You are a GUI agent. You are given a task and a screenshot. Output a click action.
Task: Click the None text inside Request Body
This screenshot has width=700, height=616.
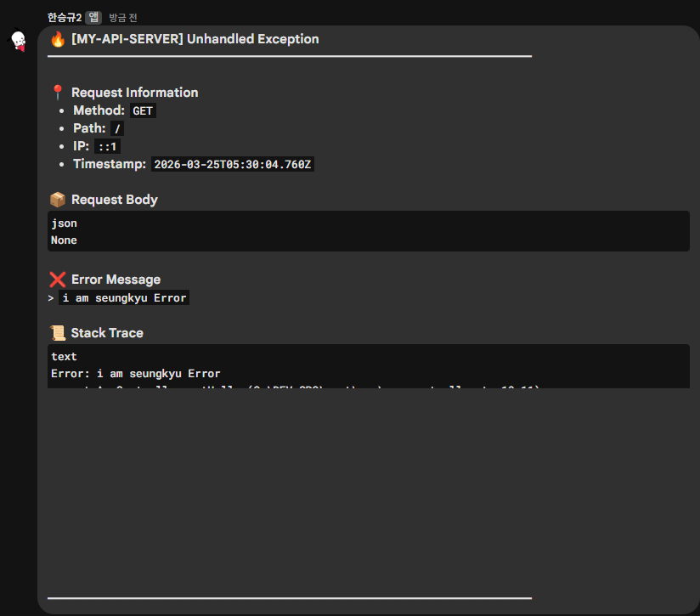click(63, 240)
